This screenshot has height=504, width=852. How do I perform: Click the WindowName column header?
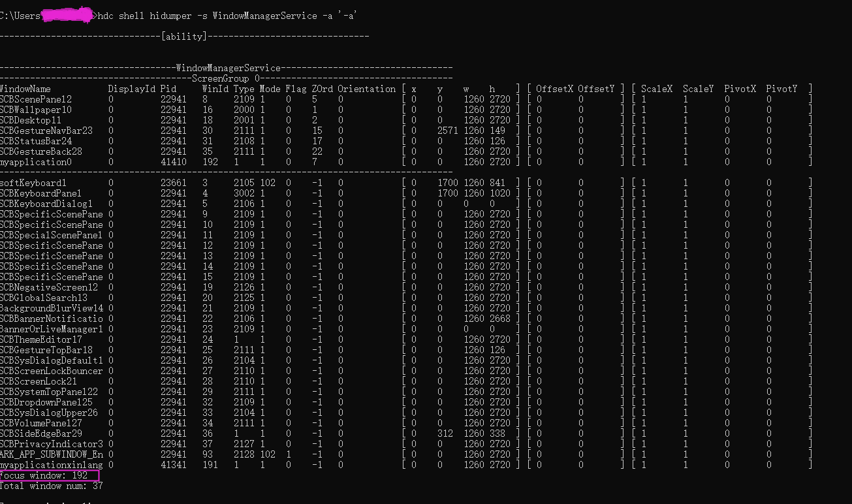[25, 89]
